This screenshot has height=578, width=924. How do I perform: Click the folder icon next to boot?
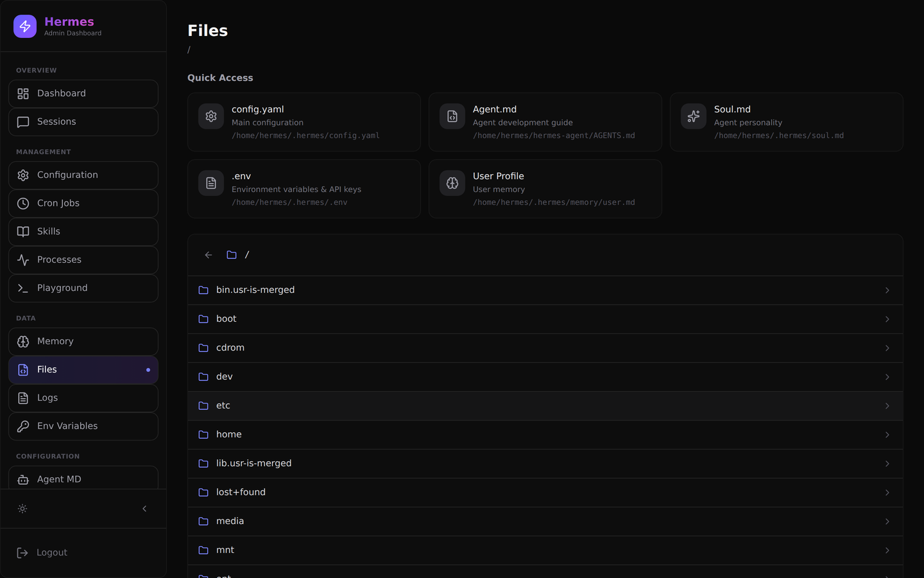click(203, 319)
